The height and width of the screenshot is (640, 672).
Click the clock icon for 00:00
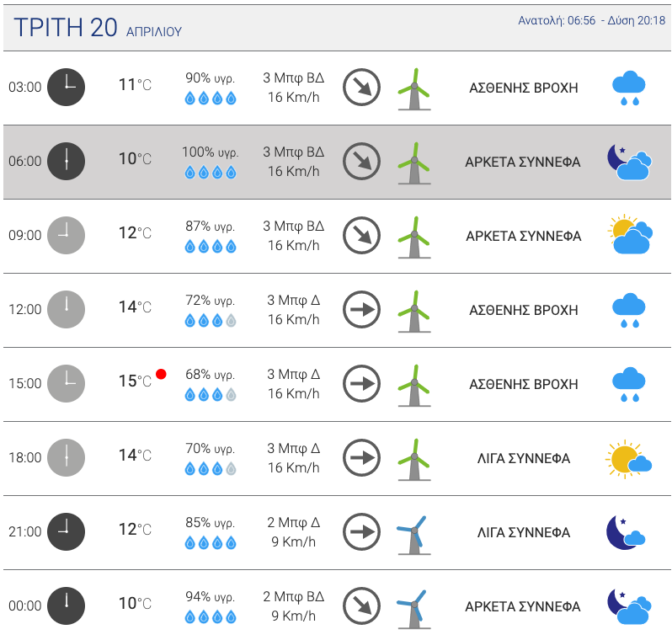point(66,605)
